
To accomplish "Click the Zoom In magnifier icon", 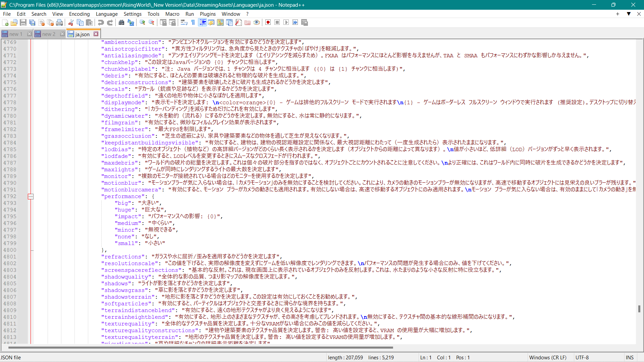I will [143, 22].
